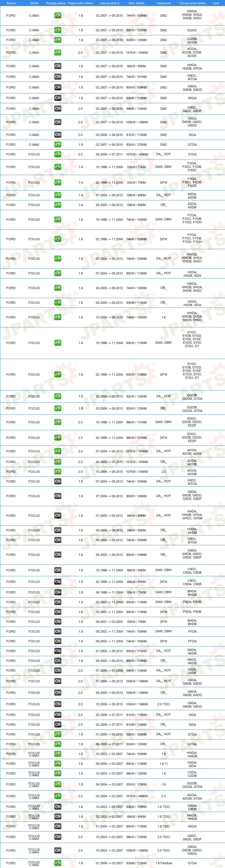Click the Pojemność silnika column header

point(80,3)
